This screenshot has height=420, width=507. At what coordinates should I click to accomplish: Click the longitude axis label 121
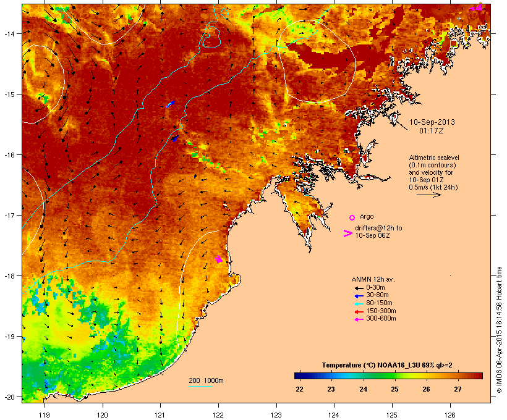160,415
